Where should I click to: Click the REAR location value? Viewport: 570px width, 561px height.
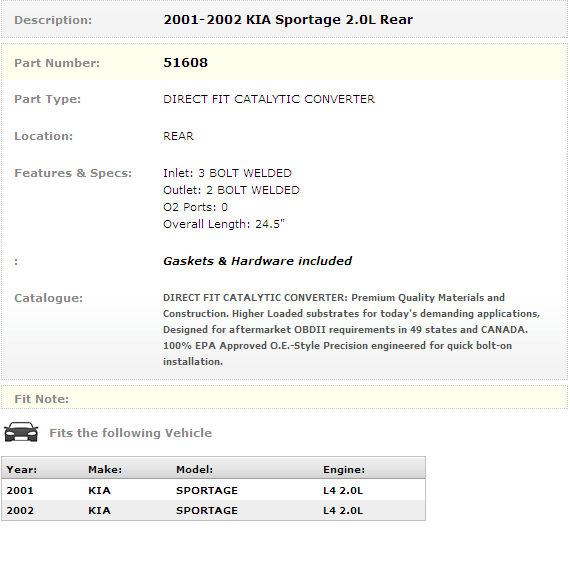point(178,136)
